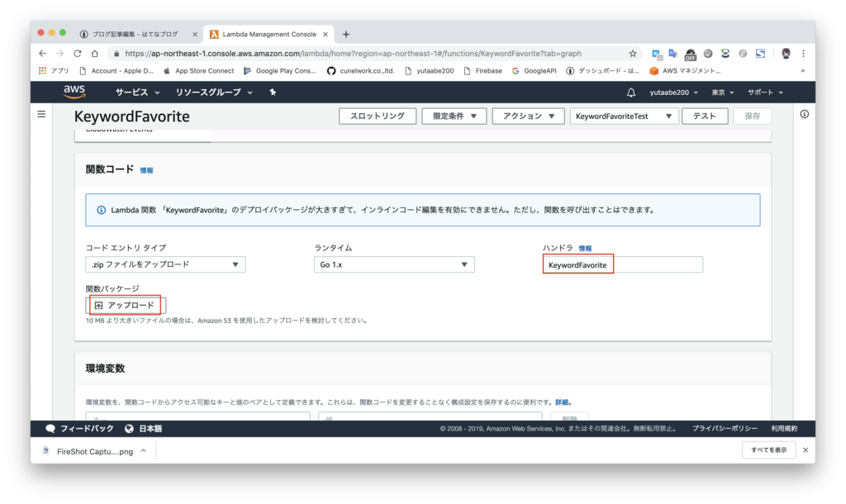Click the アプリ apps grid bookmark
The image size is (846, 504).
[x=54, y=71]
